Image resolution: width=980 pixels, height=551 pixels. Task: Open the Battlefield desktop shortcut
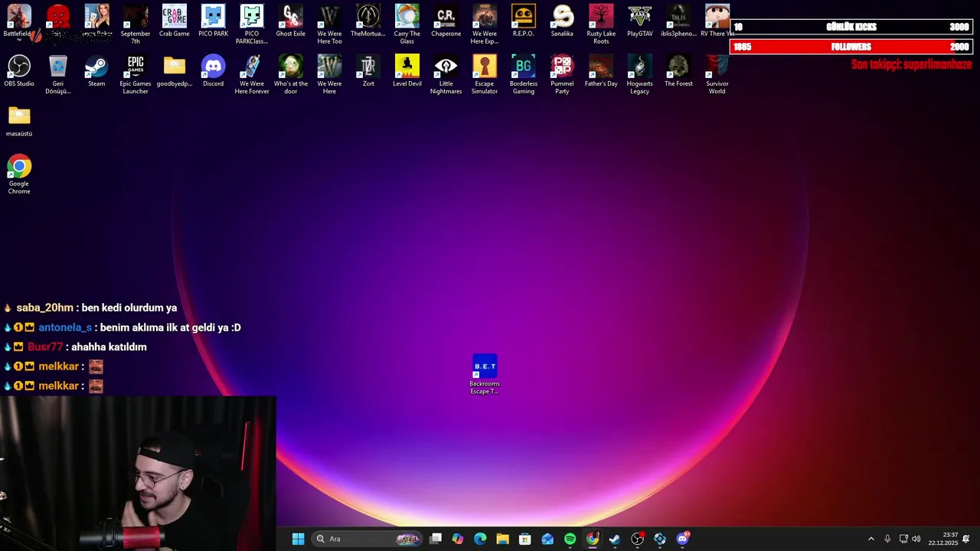(x=19, y=21)
